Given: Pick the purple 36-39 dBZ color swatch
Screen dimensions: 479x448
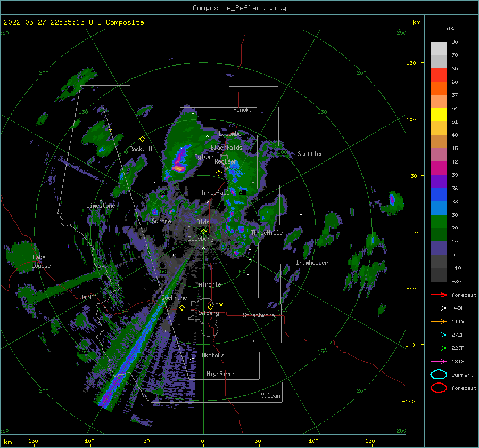Looking at the screenshot, I should [439, 181].
